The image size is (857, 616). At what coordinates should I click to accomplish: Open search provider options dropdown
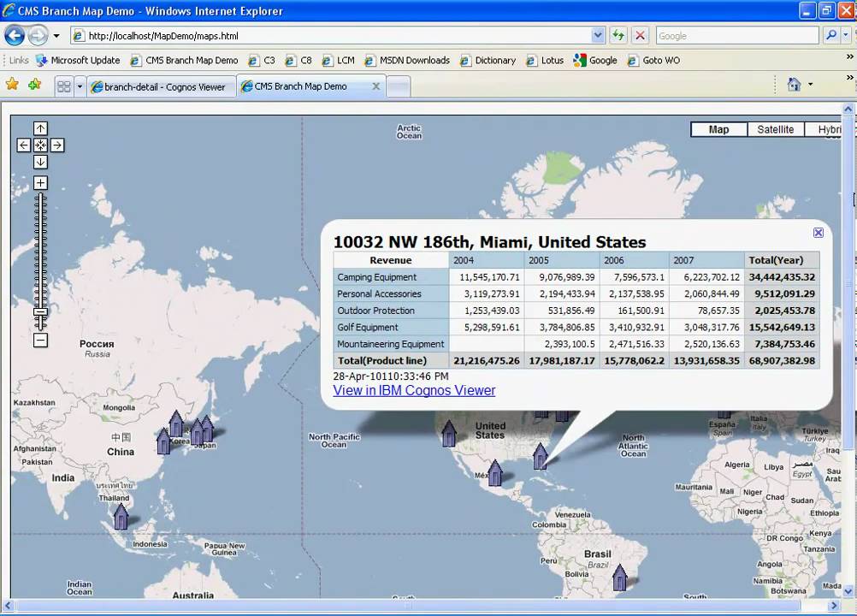click(846, 36)
